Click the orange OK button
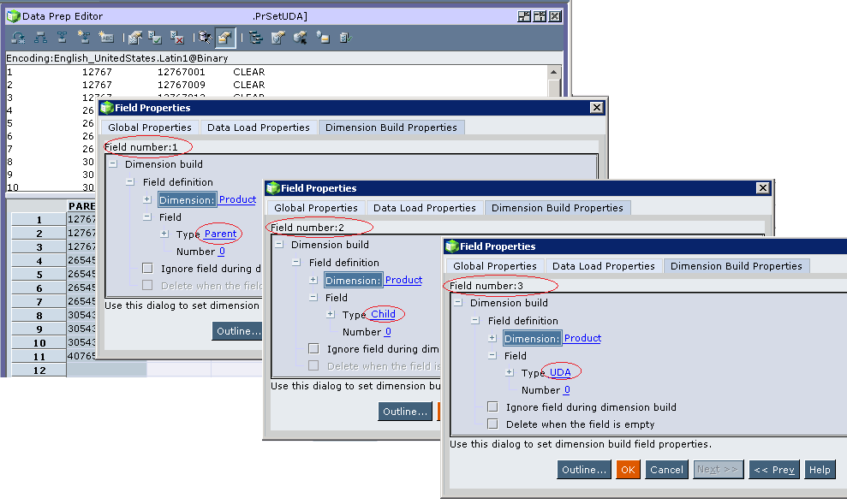Viewport: 847px width, 504px height. coord(628,470)
